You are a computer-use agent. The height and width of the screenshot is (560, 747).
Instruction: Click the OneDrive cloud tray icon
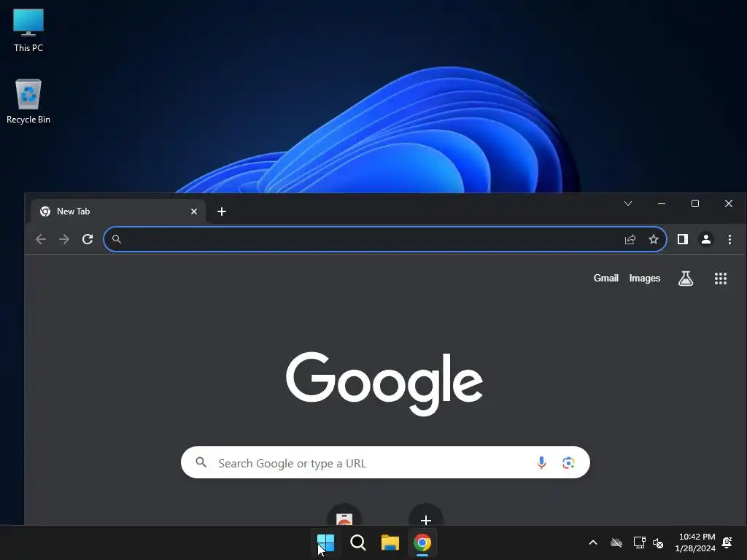pyautogui.click(x=616, y=542)
